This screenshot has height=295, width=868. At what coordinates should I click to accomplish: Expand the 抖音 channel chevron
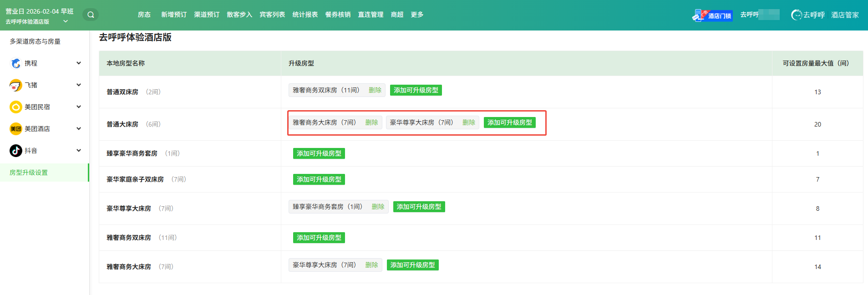pyautogui.click(x=79, y=151)
